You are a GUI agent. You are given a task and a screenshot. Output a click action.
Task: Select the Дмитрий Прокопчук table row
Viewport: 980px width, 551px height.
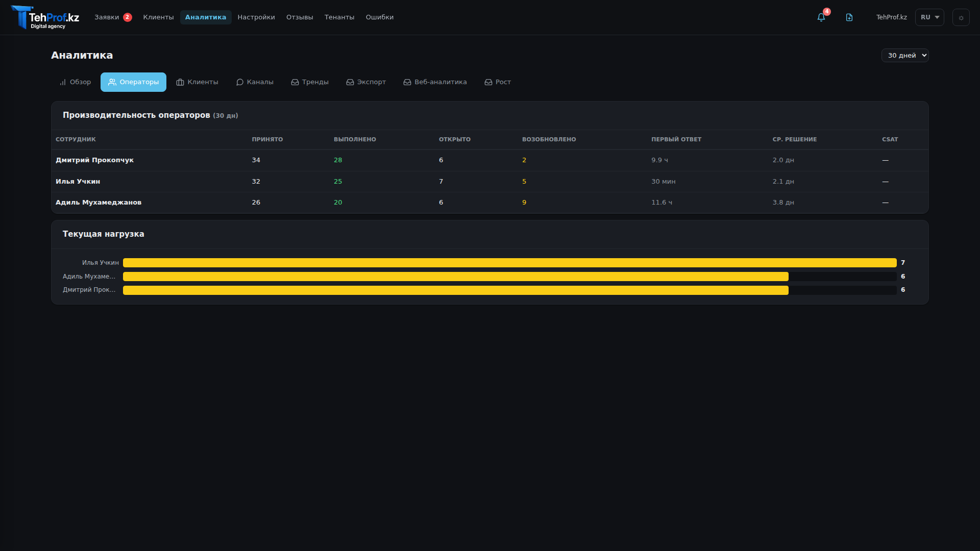click(x=94, y=160)
